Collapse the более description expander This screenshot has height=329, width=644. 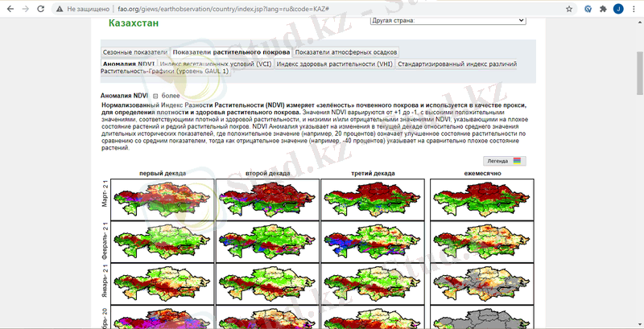155,96
